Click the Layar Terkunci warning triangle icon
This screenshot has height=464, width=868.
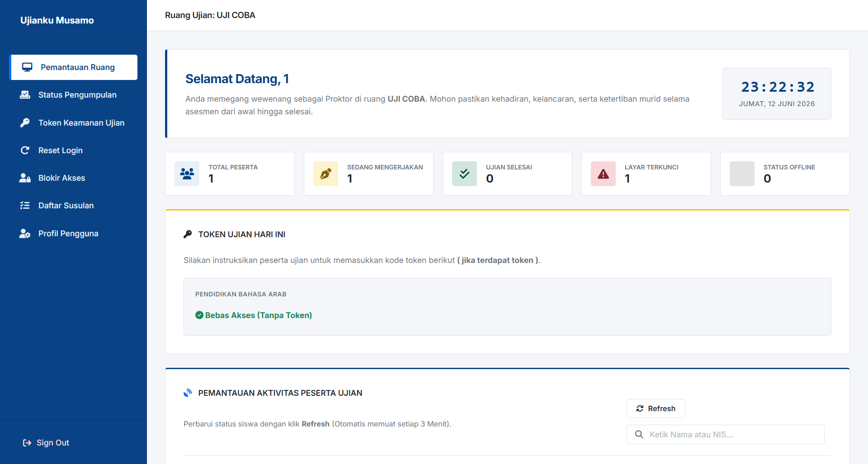click(603, 173)
